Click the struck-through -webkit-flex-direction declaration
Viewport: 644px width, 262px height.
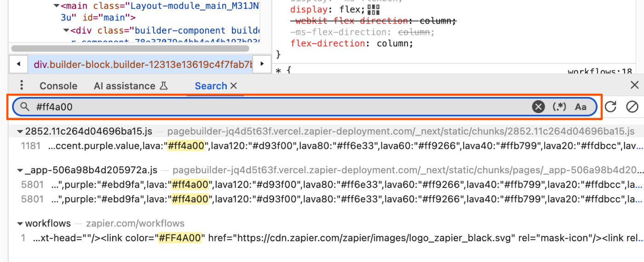pyautogui.click(x=374, y=21)
